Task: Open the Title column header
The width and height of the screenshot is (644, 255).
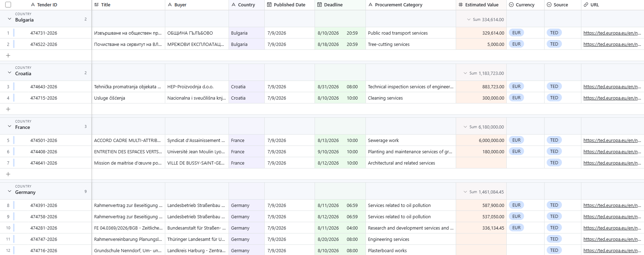Action: [128, 5]
